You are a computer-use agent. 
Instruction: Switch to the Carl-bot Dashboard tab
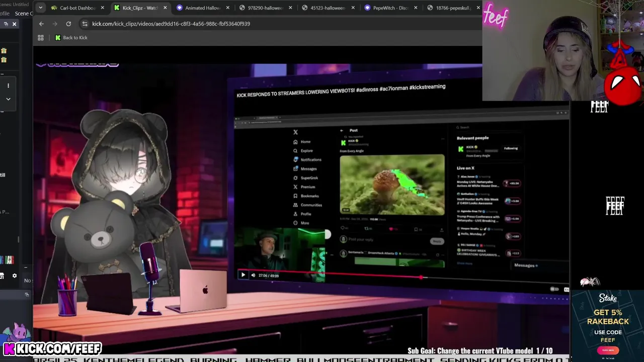coord(77,8)
